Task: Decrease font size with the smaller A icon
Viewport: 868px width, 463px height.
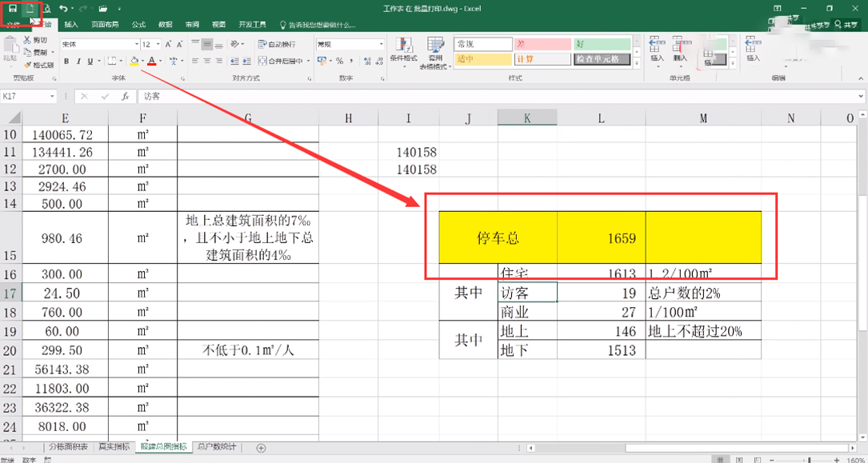Action: coord(180,44)
